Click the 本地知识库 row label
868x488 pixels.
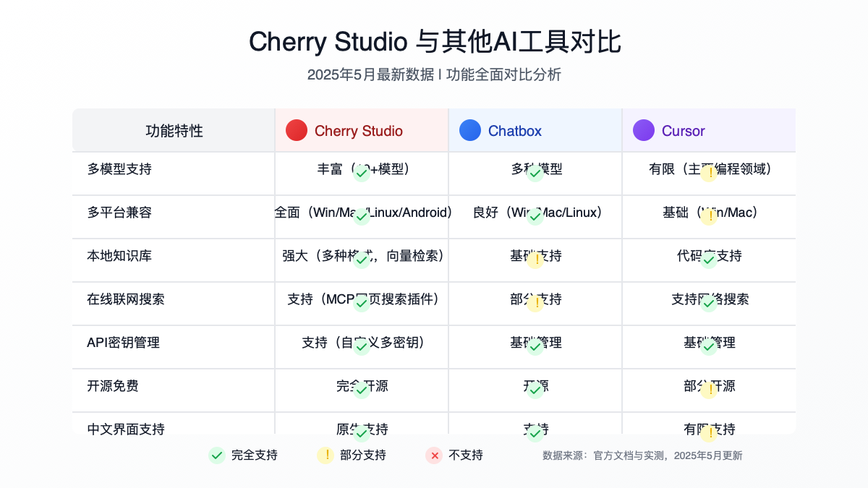coord(119,256)
